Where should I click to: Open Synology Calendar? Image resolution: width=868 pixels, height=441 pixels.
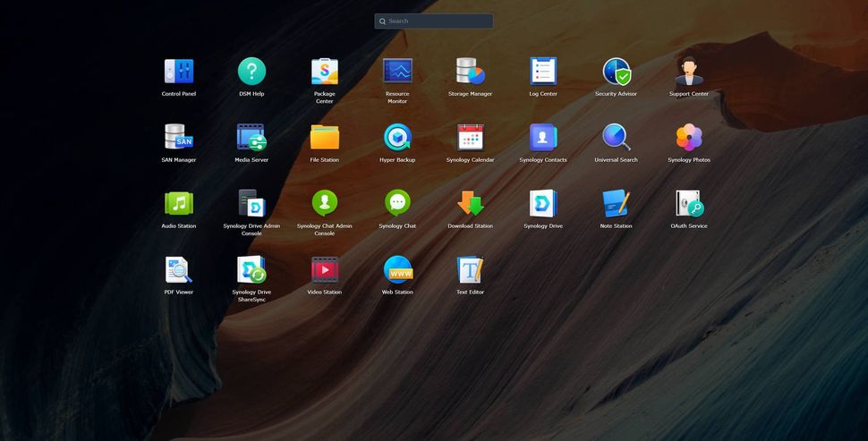point(471,137)
